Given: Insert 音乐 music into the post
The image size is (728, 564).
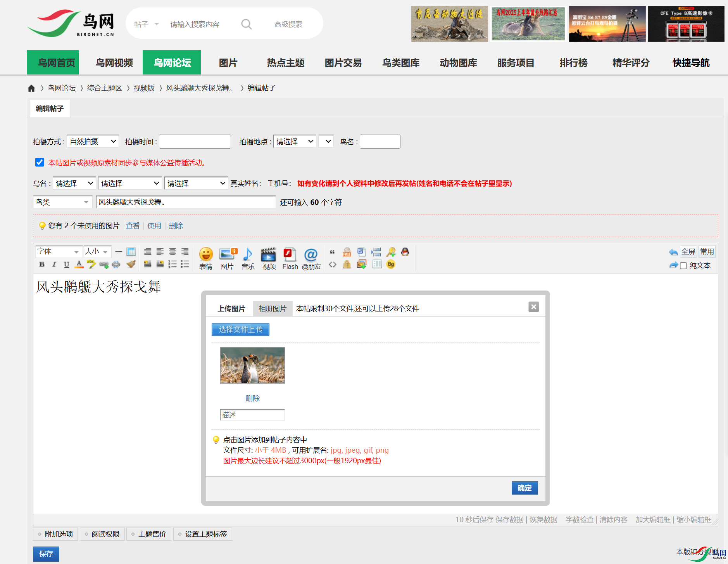Looking at the screenshot, I should pos(248,259).
